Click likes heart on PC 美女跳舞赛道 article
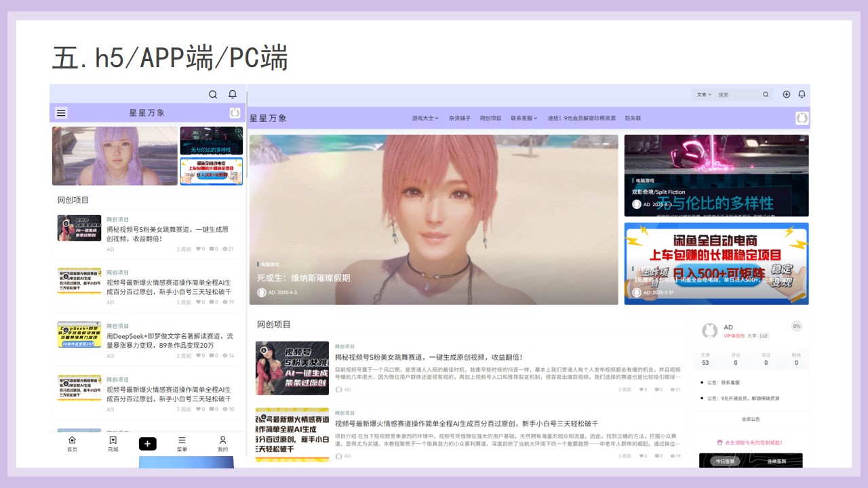Screen dimensions: 868x488 (x=641, y=390)
